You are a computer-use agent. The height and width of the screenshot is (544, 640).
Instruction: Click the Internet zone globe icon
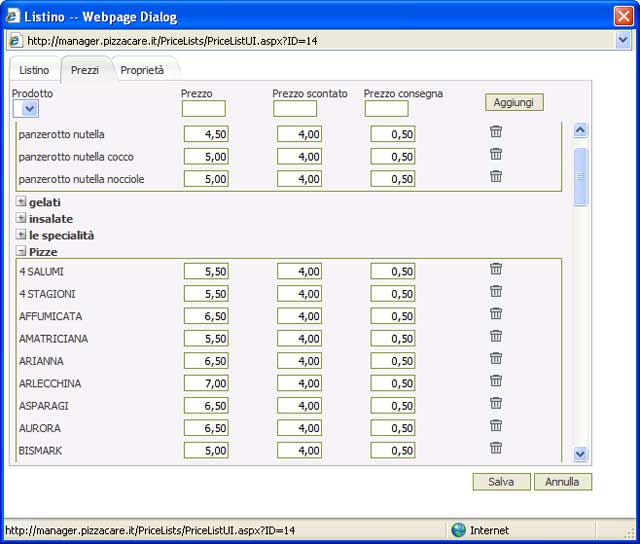coord(458,530)
